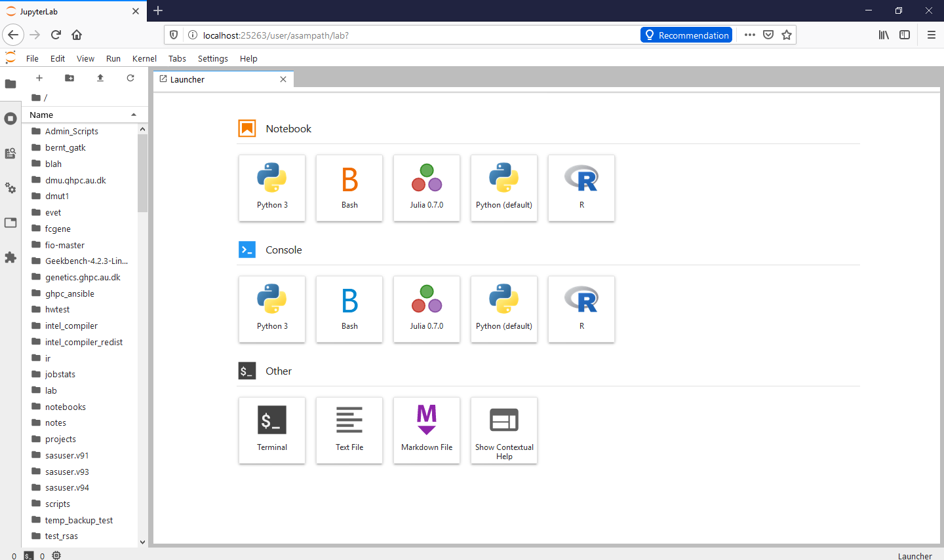This screenshot has width=944, height=560.
Task: Open the Kernel menu
Action: point(144,58)
